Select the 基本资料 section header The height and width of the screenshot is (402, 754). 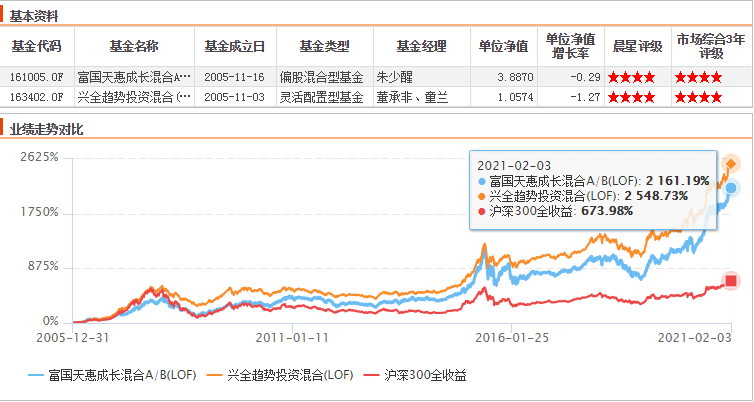[33, 15]
